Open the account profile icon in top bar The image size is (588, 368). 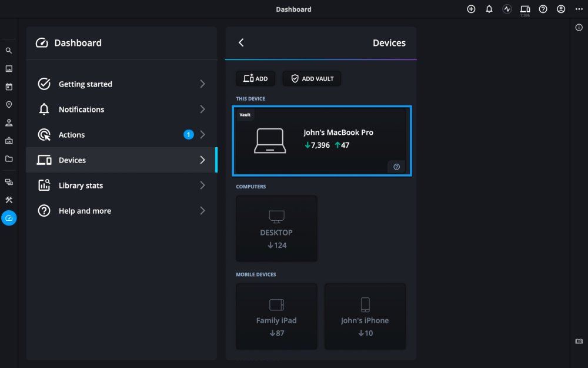561,9
